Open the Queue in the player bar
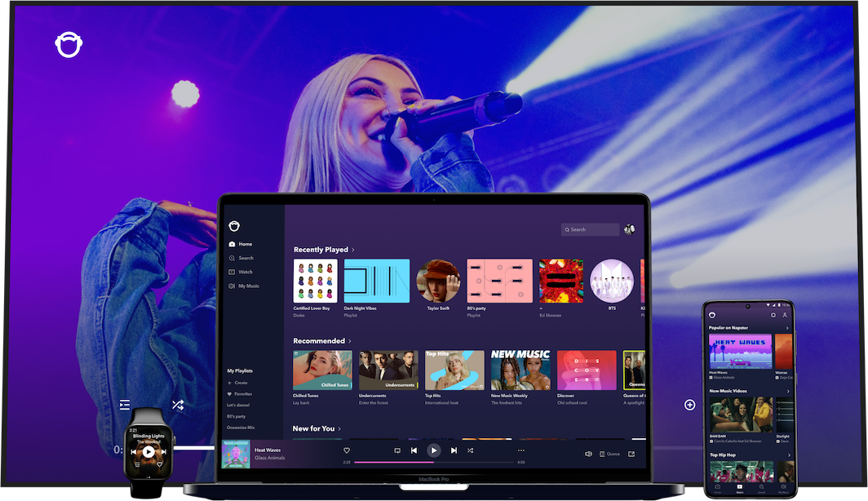Screen dimensions: 868x501 609,454
